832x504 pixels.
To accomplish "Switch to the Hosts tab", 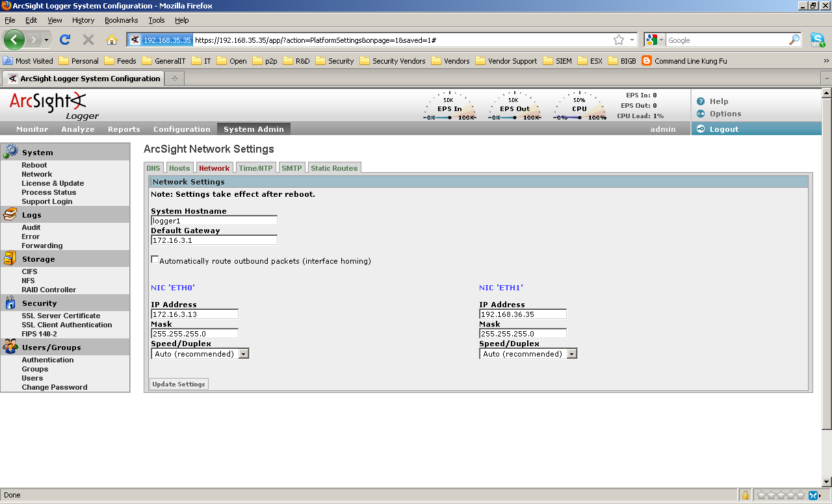I will pos(179,168).
